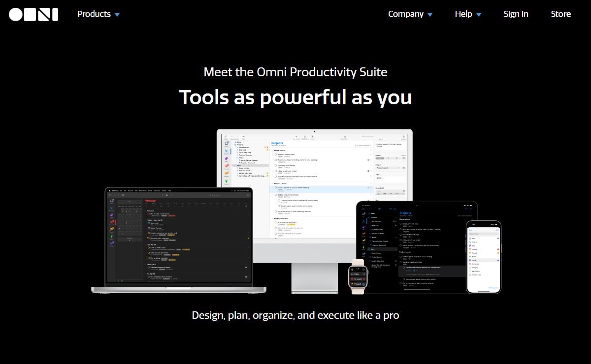This screenshot has height=364, width=591.
Task: Open the Help dropdown menu
Action: [x=467, y=14]
